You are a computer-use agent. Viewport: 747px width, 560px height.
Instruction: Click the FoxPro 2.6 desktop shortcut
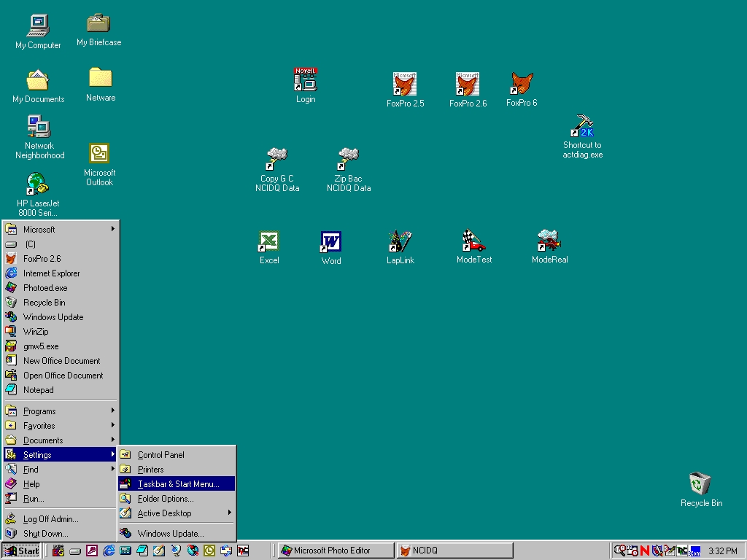468,90
